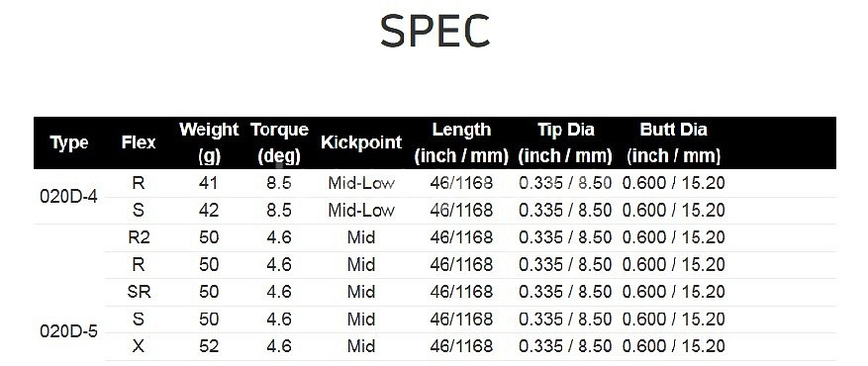This screenshot has height=366, width=868.
Task: Click the SR flex cell
Action: click(139, 292)
